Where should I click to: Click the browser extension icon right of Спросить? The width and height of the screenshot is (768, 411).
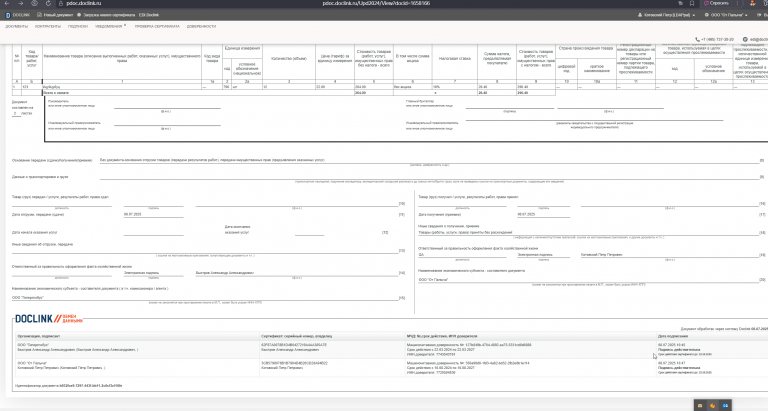point(753,3)
